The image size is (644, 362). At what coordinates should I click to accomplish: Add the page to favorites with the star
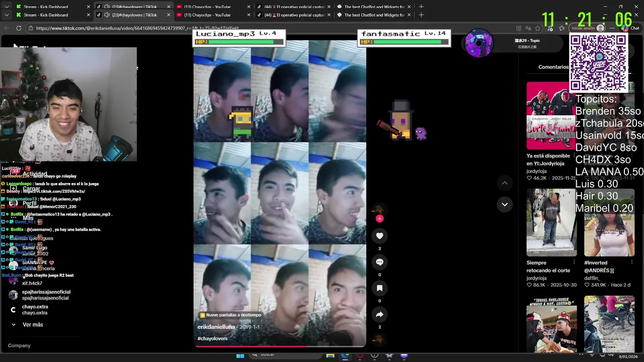point(537,28)
